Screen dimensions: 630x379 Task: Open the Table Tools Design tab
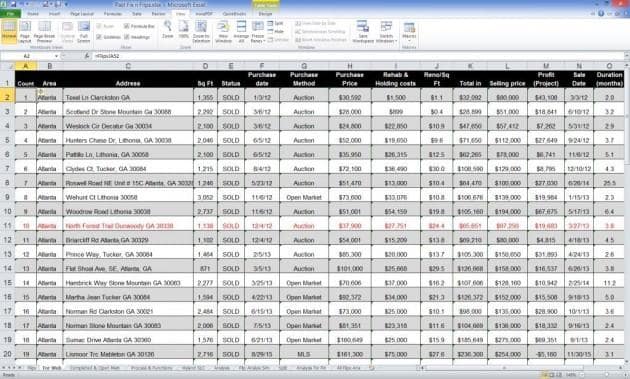[265, 14]
